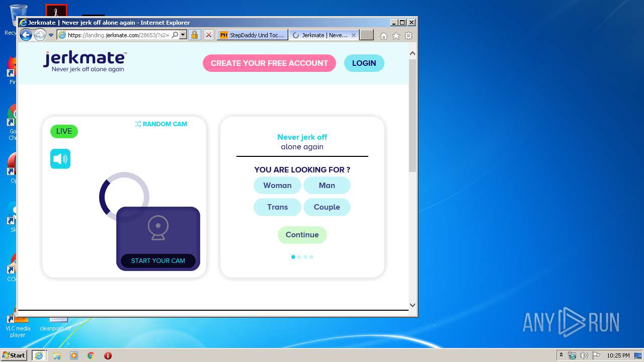The image size is (644, 362).
Task: Click the taskbar clock 10:25 PM
Action: pyautogui.click(x=618, y=355)
